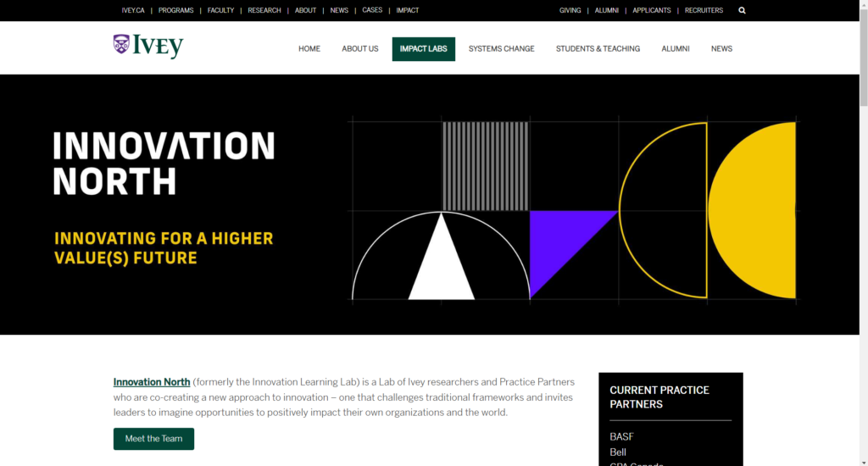Open the search magnifier icon

tap(742, 10)
